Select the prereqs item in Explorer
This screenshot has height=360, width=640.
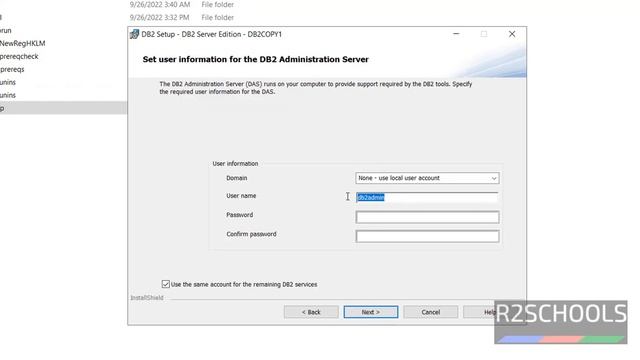point(12,69)
